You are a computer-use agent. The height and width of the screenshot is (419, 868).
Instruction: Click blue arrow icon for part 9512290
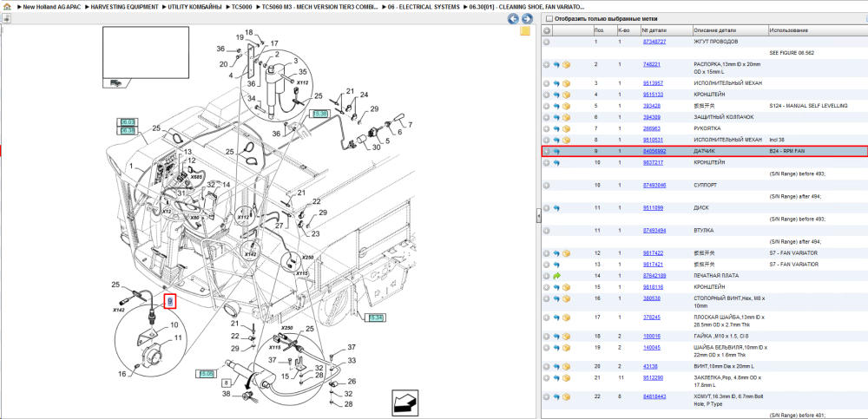click(556, 378)
